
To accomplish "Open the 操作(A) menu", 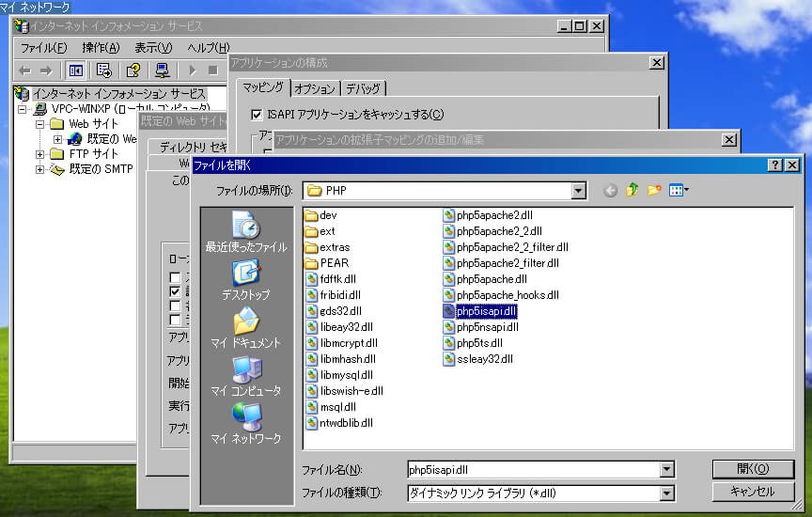I will [x=101, y=48].
